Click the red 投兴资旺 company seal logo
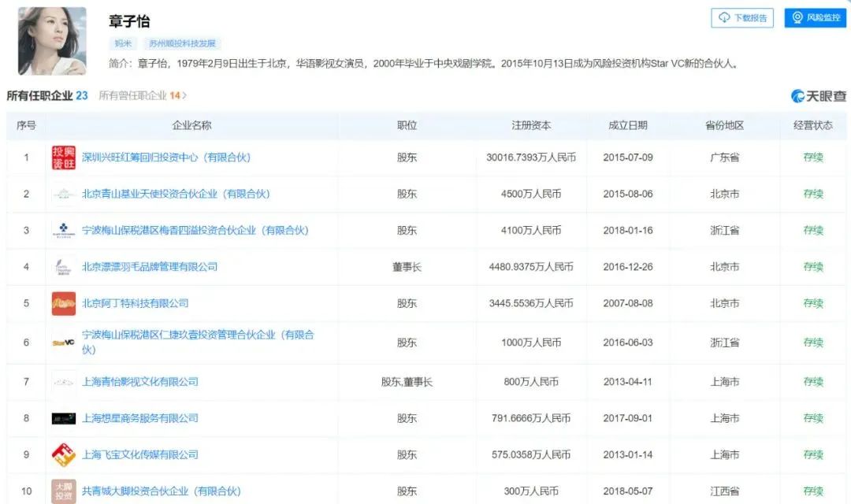The width and height of the screenshot is (851, 504). [64, 157]
